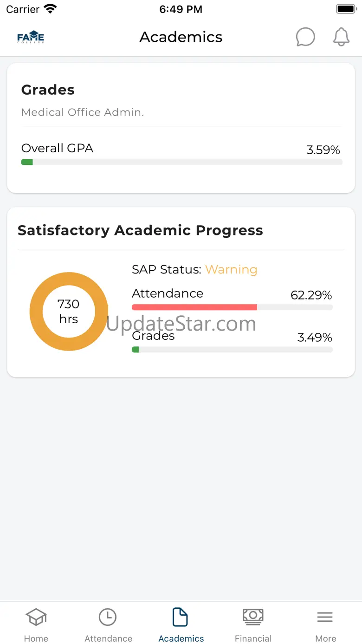Tap the 62.29% attendance value
Viewport: 362px width, 644px height.
click(311, 295)
